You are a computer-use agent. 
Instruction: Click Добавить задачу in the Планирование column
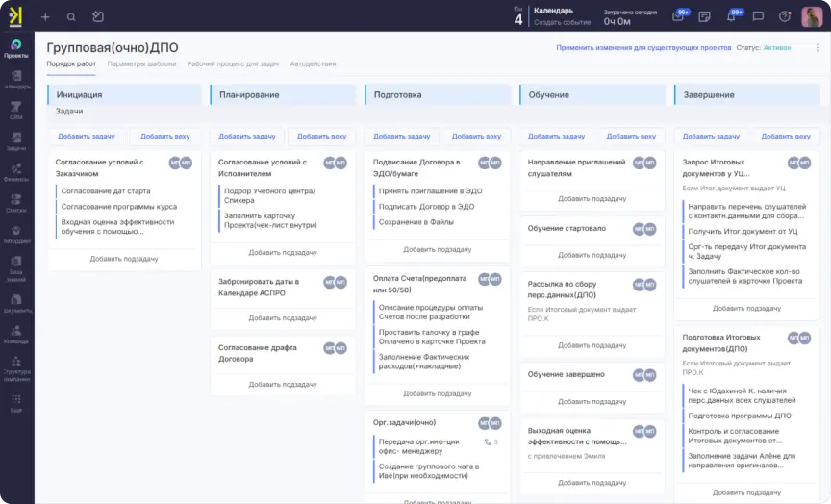click(x=247, y=137)
